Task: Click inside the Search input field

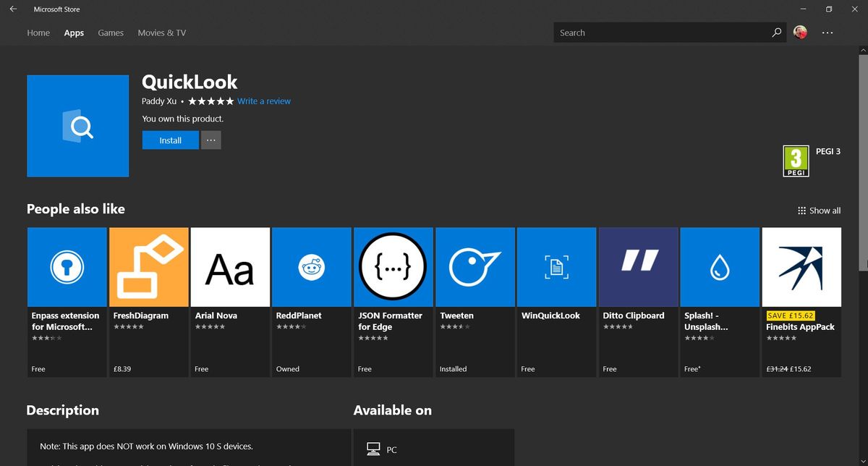Action: [x=651, y=33]
